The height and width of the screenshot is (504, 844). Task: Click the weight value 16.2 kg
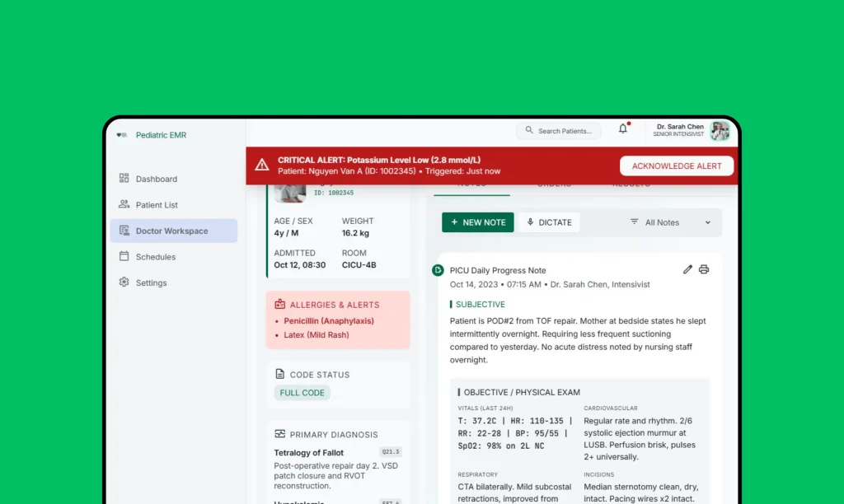[355, 233]
